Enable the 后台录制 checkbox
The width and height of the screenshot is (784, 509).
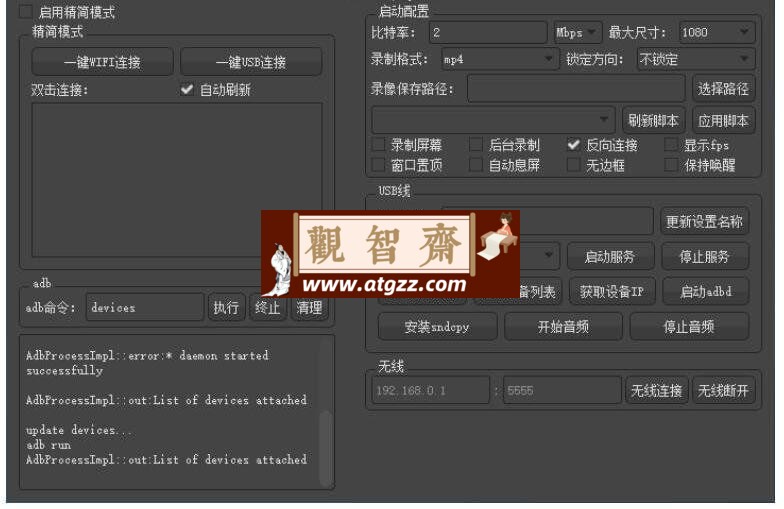(x=476, y=145)
